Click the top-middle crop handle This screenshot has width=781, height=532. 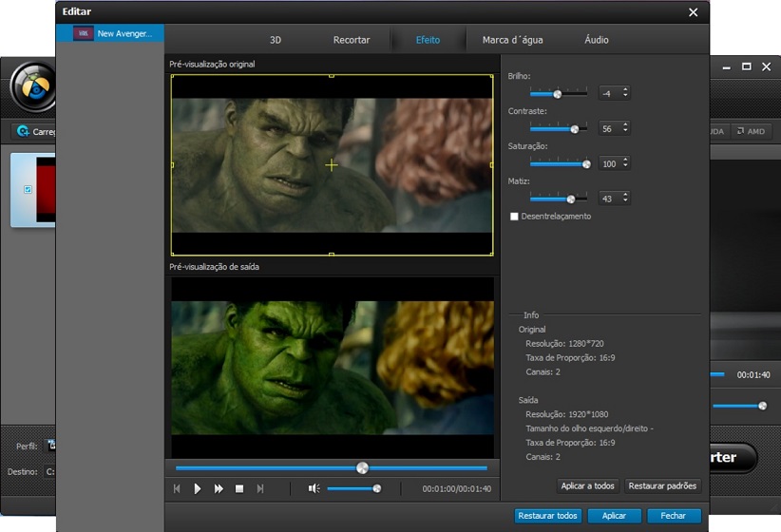(332, 76)
